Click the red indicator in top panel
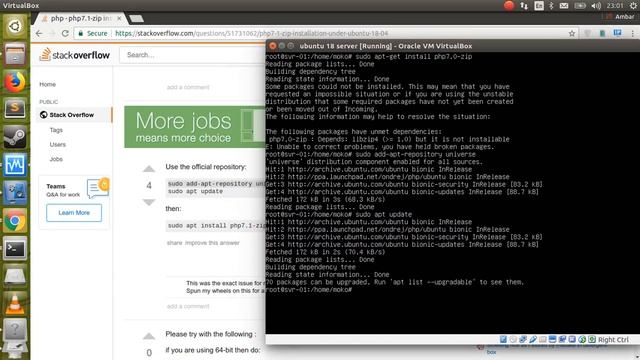Viewport: 640px width, 360px height. point(509,6)
